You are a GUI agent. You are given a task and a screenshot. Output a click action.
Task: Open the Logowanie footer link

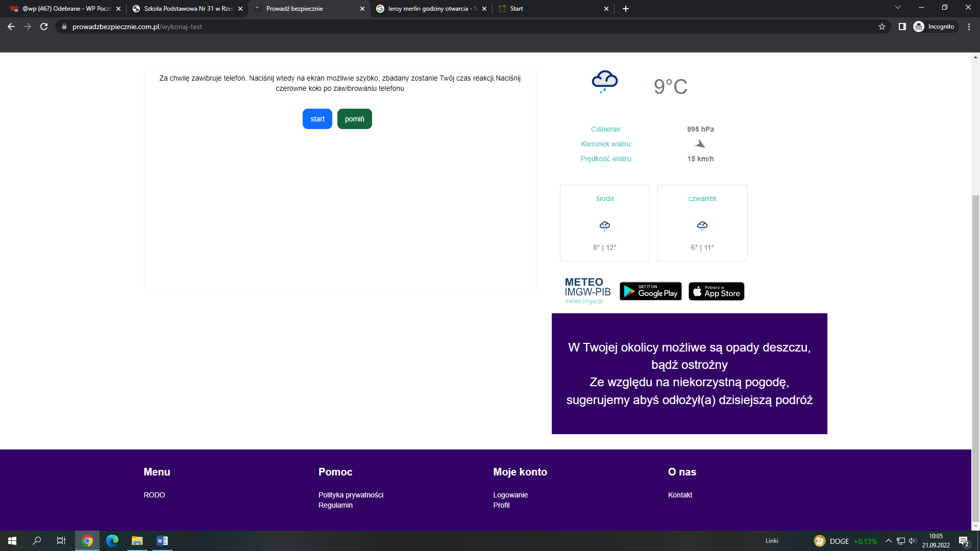pos(510,495)
